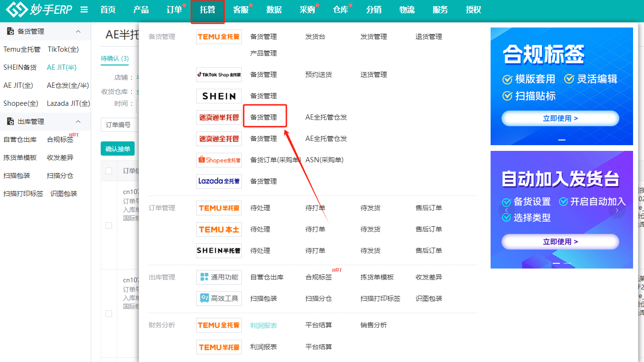Click the 妙手ERP logo
The height and width of the screenshot is (362, 644).
[39, 9]
